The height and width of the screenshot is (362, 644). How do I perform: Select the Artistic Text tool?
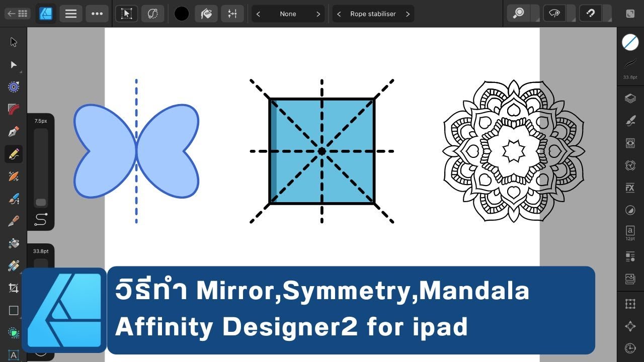click(x=14, y=355)
